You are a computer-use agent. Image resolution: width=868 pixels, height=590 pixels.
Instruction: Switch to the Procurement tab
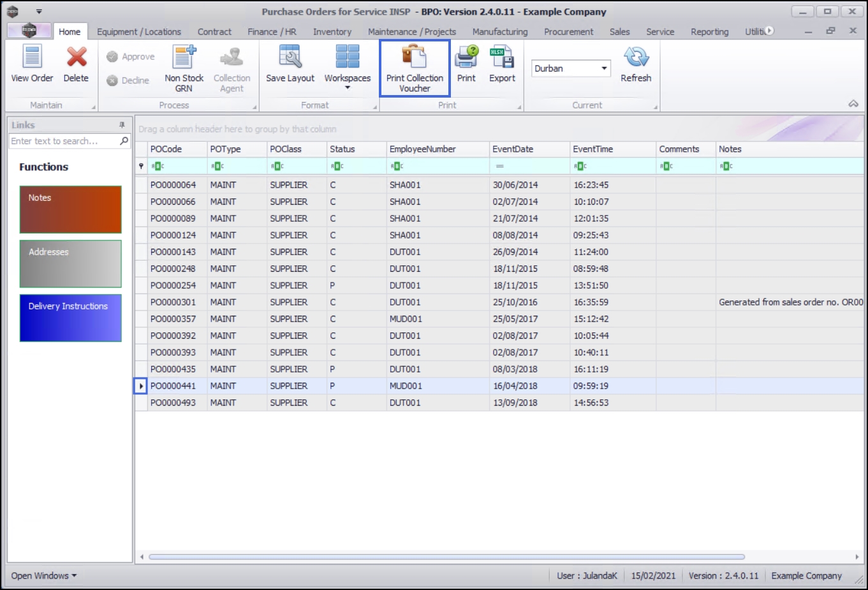pos(568,32)
